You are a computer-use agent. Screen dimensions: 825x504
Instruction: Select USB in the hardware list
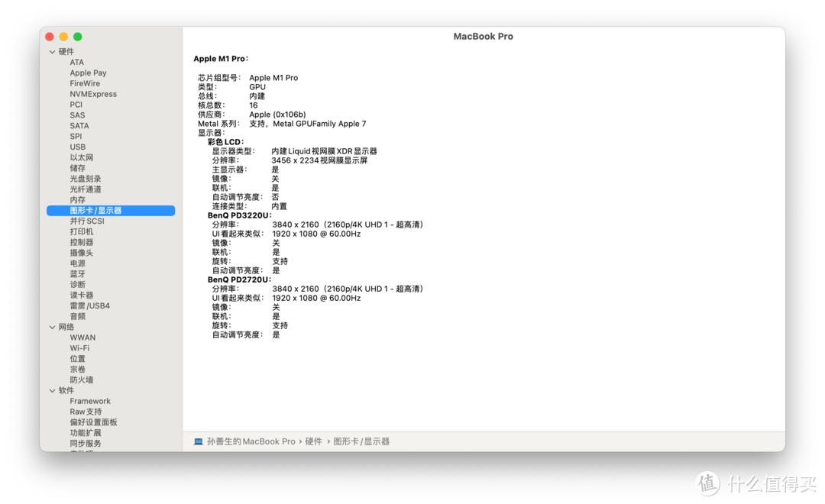click(x=77, y=146)
